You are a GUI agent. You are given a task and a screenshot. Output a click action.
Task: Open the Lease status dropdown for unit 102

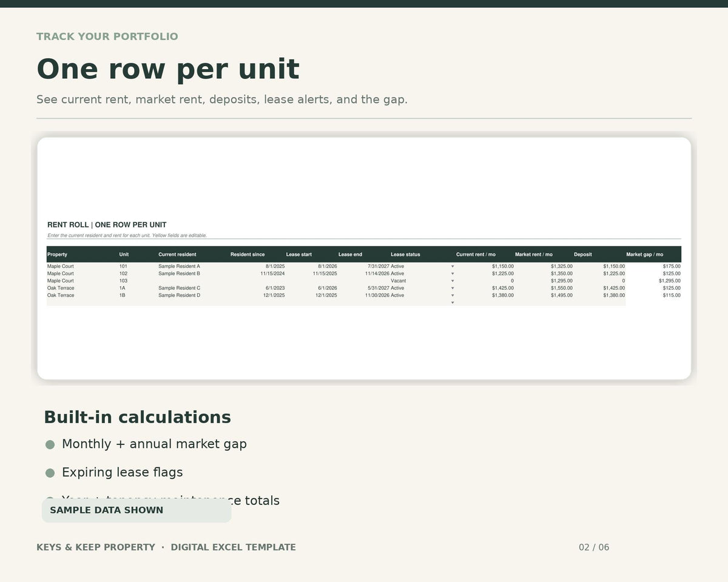pyautogui.click(x=453, y=273)
